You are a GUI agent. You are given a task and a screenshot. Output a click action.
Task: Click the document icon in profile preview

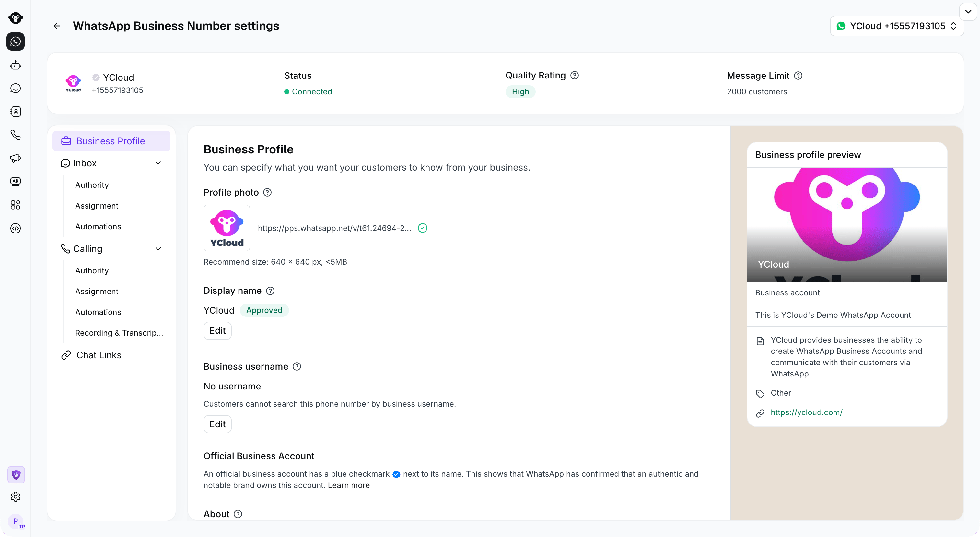760,341
